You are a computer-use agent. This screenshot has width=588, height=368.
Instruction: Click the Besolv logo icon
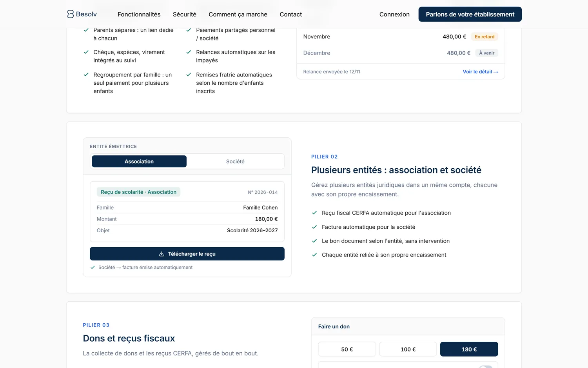[x=70, y=14]
